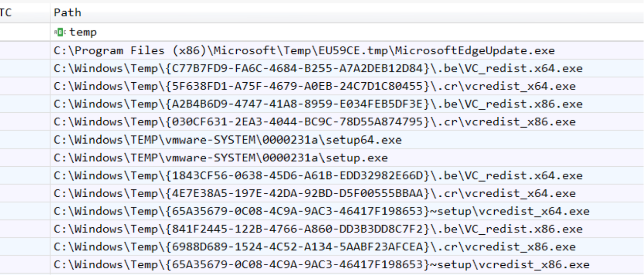
Task: Click the TC cell beside MicrosoftEdgeUpdate.exe
Action: tap(25, 50)
